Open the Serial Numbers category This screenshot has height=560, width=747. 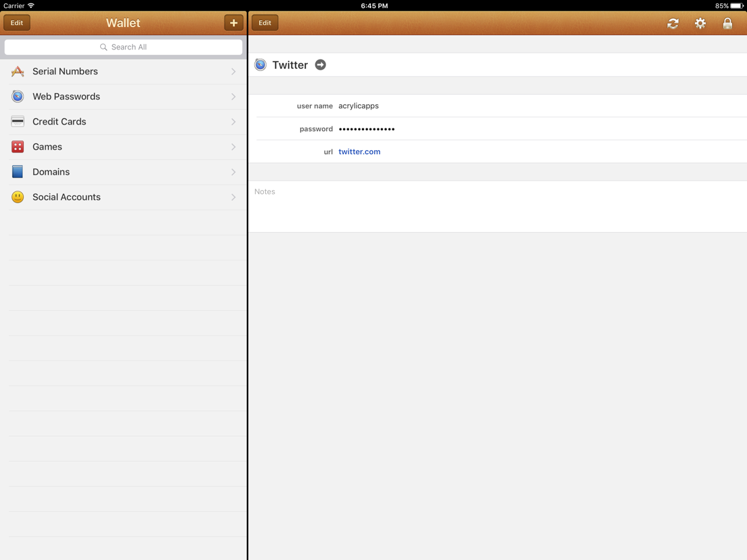123,72
